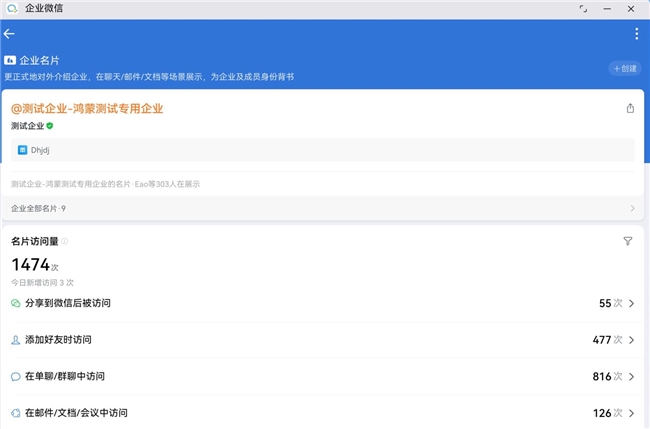Viewport: 650px width, 429px height.
Task: Click the 今日新增访问 3 次 text
Action: (42, 283)
